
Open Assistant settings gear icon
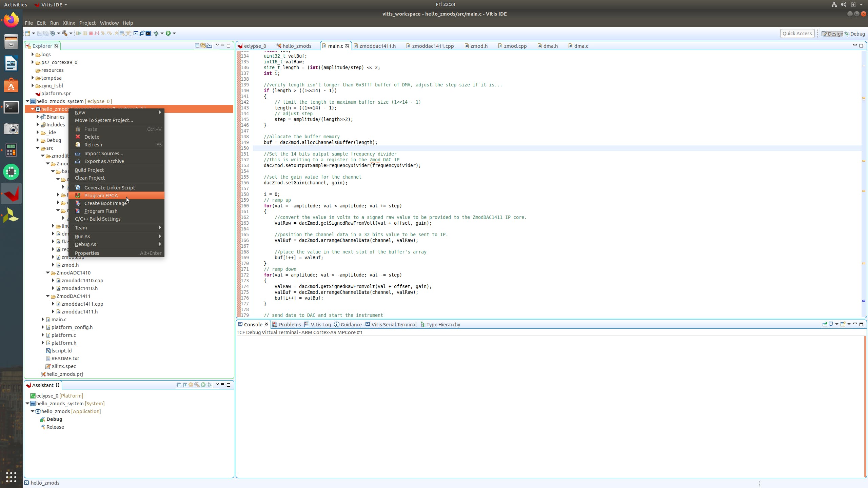coord(191,385)
